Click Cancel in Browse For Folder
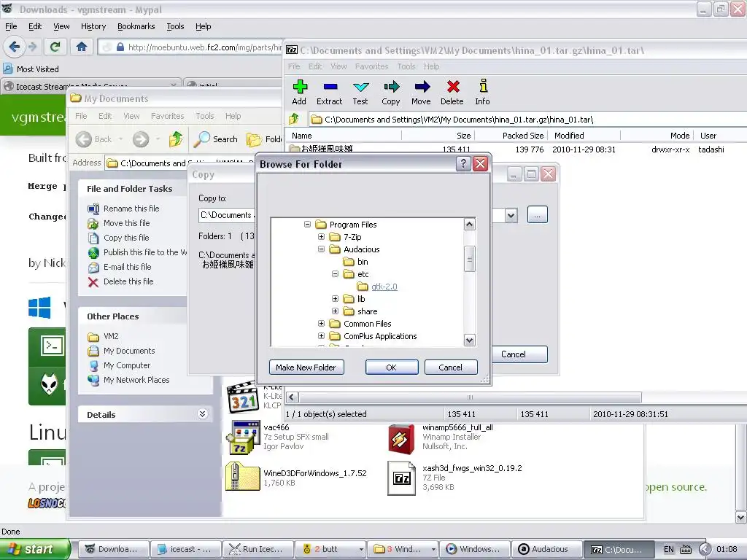Image resolution: width=747 pixels, height=560 pixels. pos(450,367)
